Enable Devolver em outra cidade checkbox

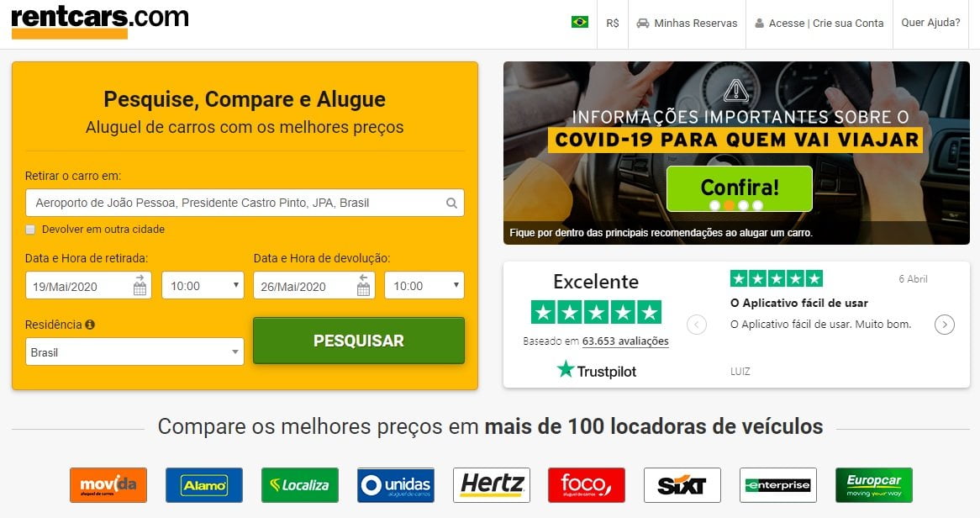coord(30,230)
